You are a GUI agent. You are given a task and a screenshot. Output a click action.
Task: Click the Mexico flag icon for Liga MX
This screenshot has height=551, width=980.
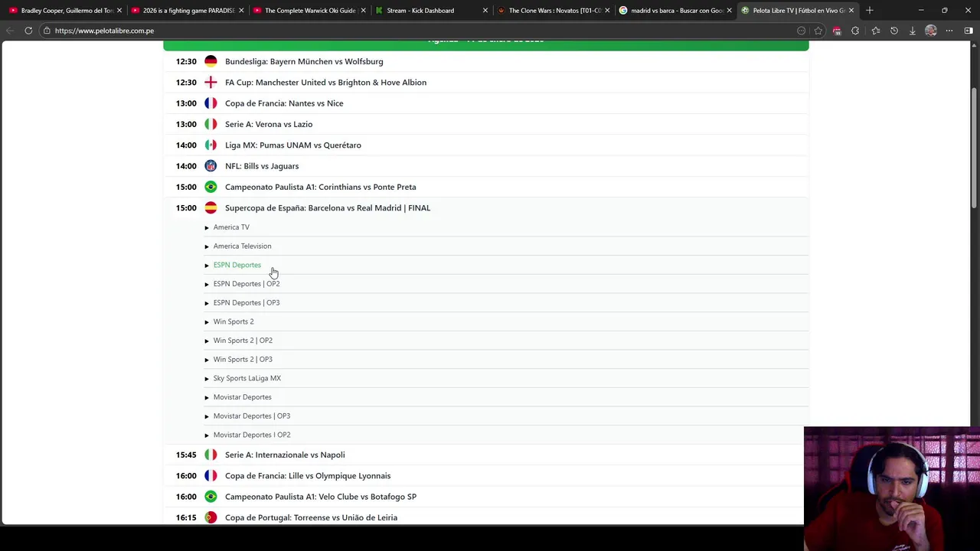(x=211, y=145)
